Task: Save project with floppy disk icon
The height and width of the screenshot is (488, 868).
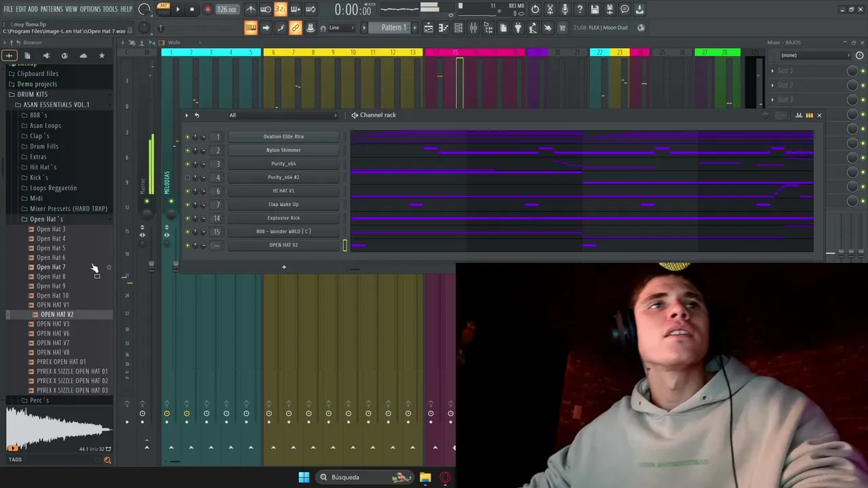Action: coord(595,9)
